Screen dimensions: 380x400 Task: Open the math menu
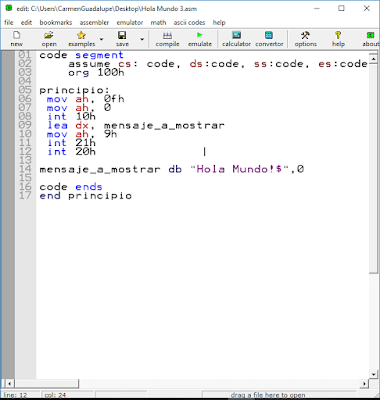point(158,22)
